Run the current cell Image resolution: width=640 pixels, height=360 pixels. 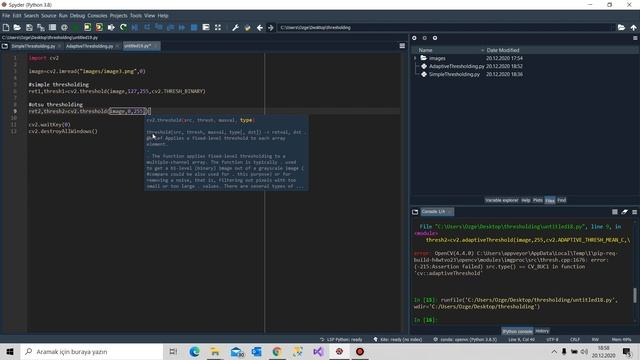tap(87, 27)
